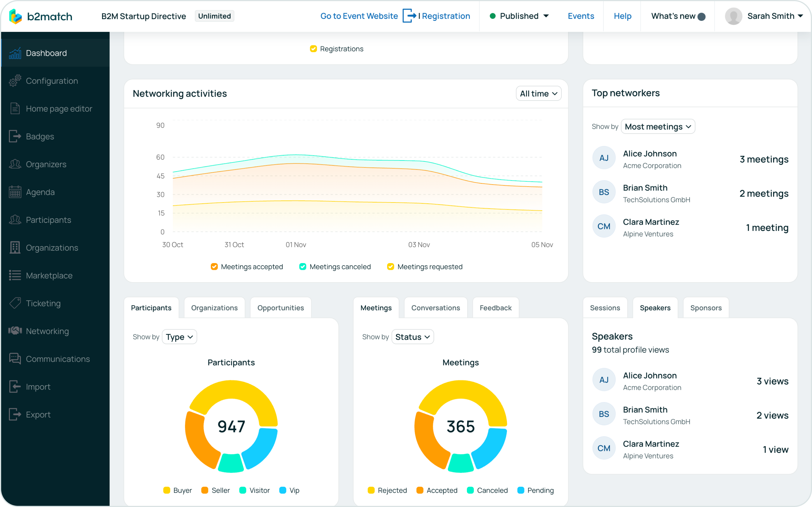Click Alice Johnson in Top networkers

coord(649,153)
